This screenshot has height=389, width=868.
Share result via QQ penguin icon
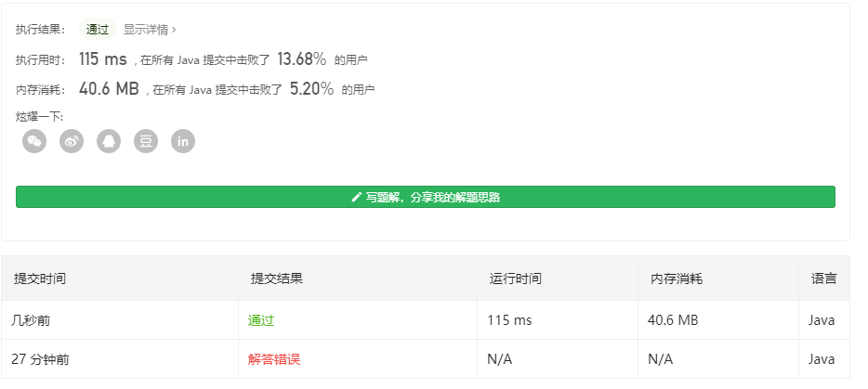click(x=109, y=141)
